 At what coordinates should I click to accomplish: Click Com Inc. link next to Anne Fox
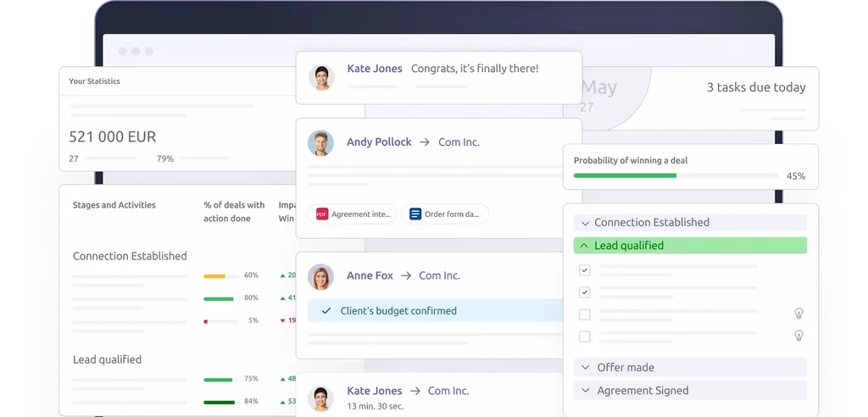click(439, 275)
